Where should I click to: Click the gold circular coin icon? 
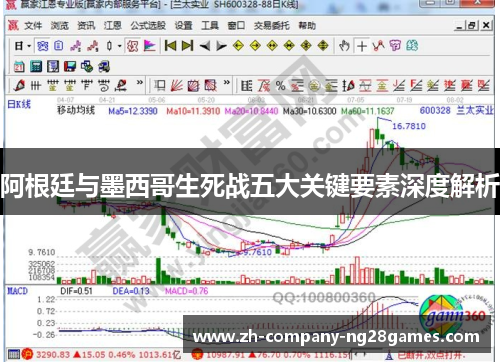click(314, 86)
